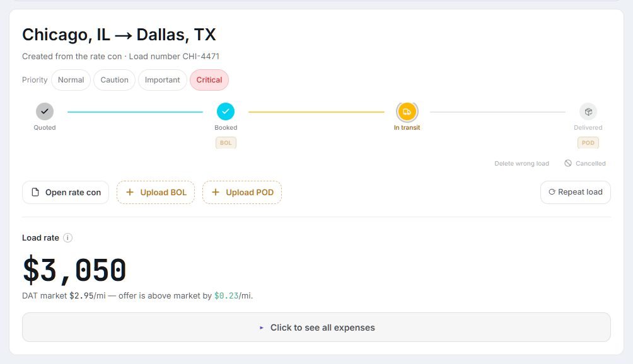This screenshot has width=633, height=364.
Task: Click the $3,050 load rate amount
Action: coord(74,270)
